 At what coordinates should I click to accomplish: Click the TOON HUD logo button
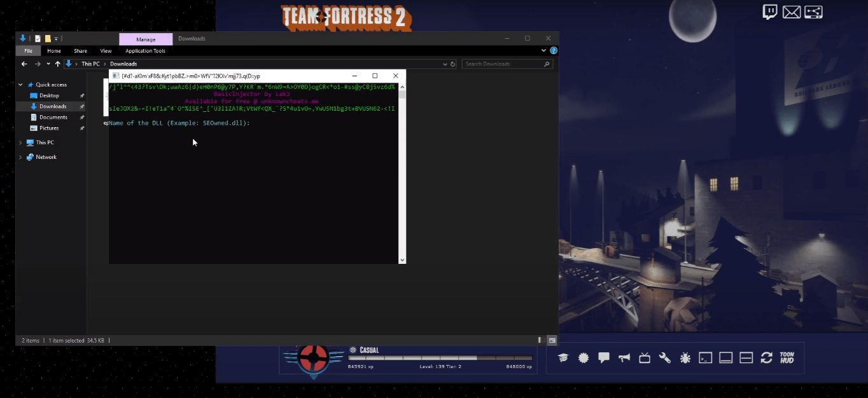[x=787, y=358]
